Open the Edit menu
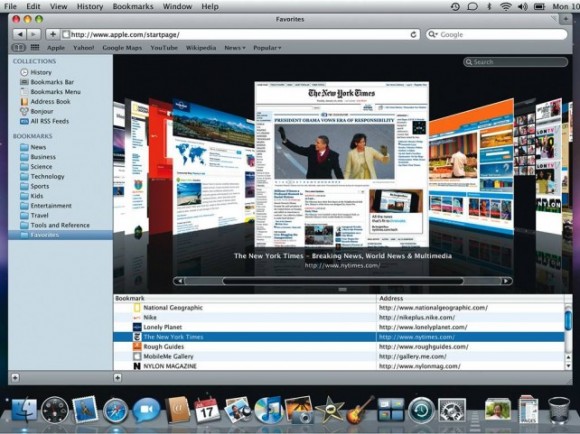 coord(33,6)
